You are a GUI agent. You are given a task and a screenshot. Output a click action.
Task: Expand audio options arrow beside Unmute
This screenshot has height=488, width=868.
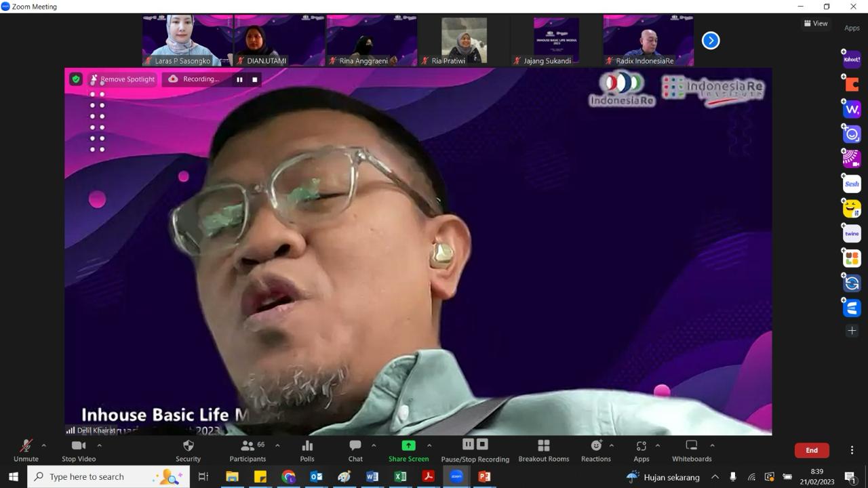point(44,445)
